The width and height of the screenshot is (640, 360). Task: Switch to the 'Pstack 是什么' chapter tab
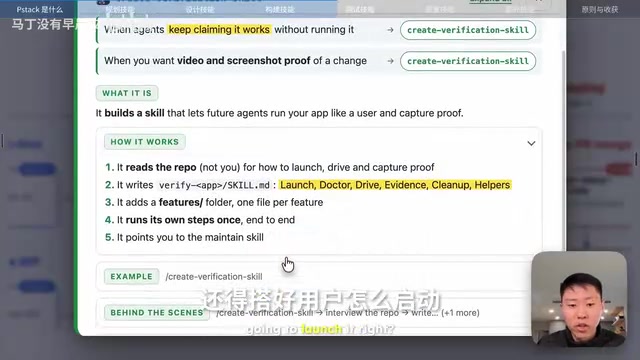[40, 9]
